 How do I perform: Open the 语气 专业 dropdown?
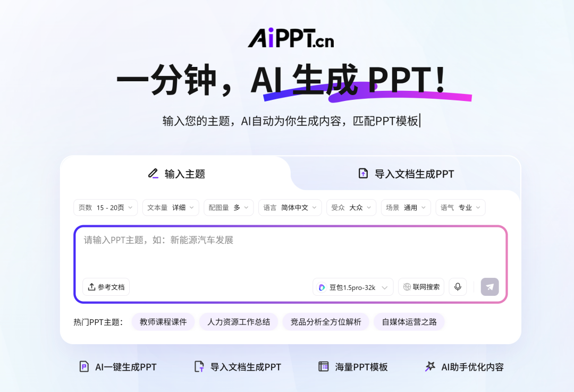pyautogui.click(x=460, y=208)
